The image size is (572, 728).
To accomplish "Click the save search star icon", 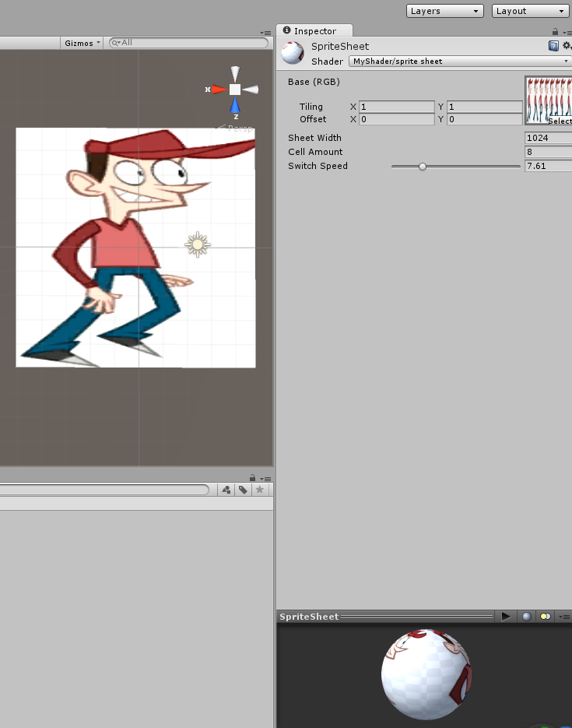I will [260, 490].
